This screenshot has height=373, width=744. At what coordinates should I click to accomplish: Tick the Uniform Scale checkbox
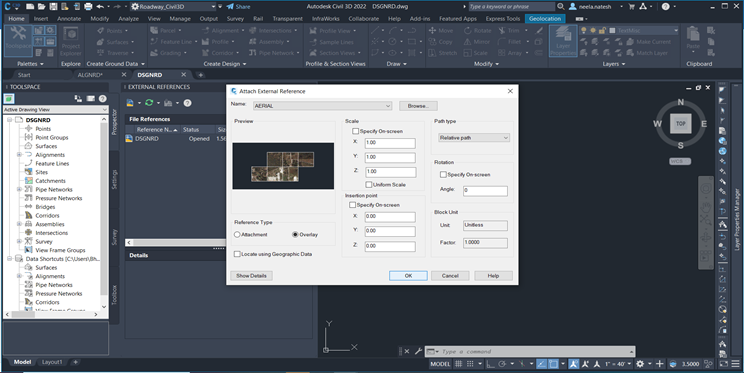click(369, 185)
